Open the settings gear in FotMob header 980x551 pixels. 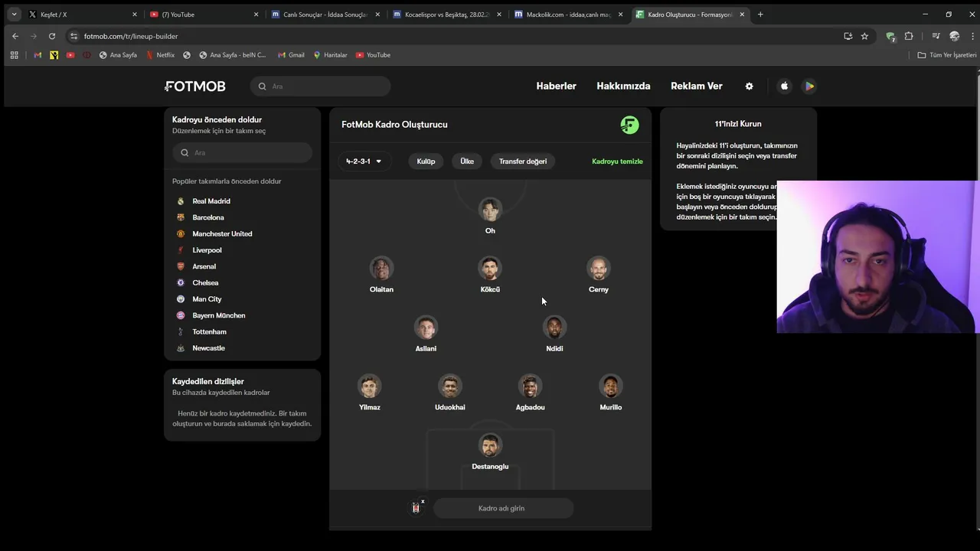750,86
